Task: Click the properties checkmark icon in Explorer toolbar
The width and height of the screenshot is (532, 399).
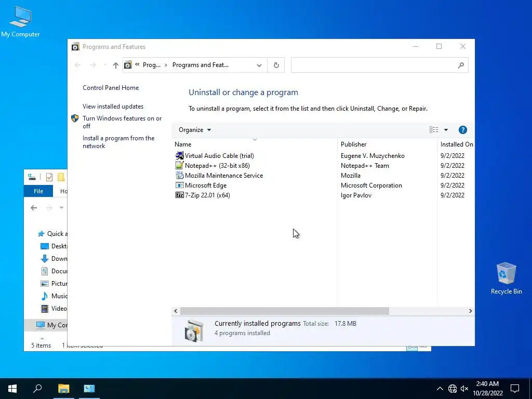Action: click(49, 177)
